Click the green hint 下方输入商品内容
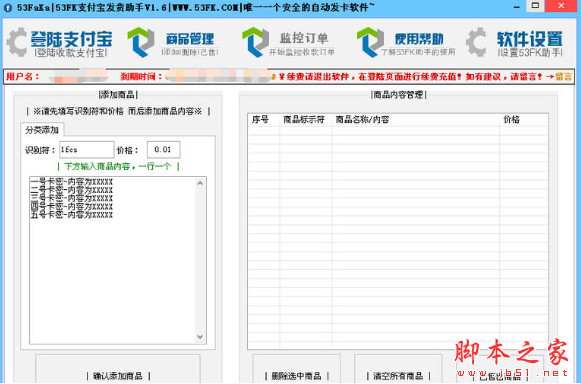 [118, 166]
